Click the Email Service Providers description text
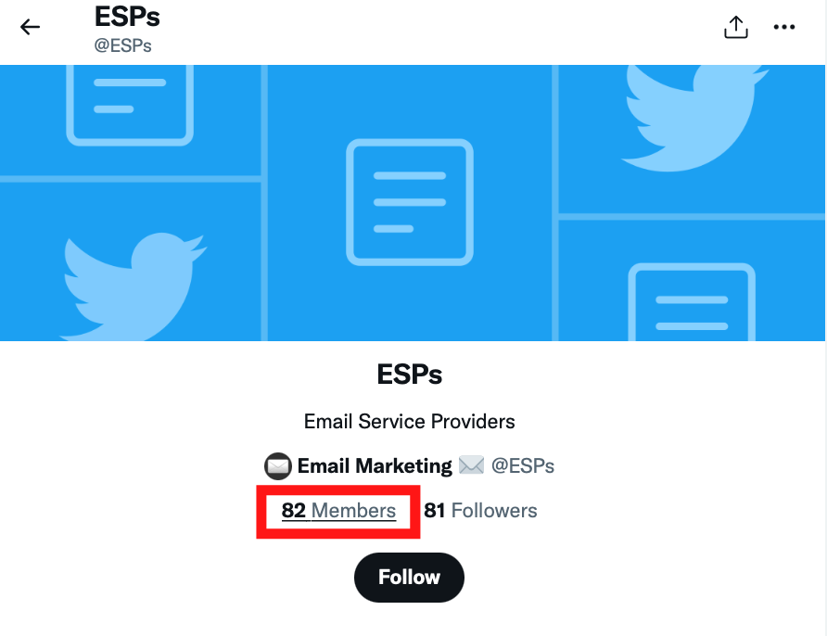This screenshot has height=636, width=840. (x=409, y=421)
